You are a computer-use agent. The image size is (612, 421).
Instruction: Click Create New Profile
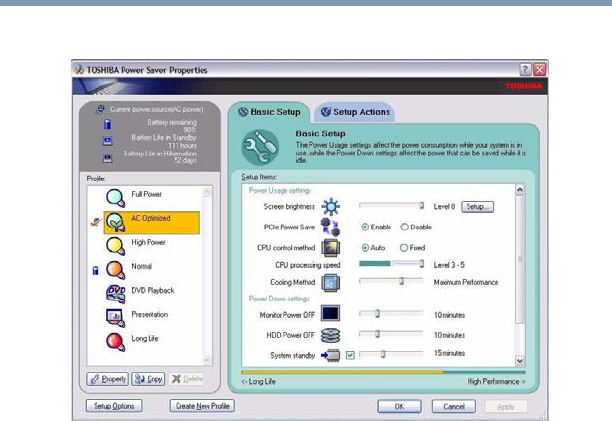tap(202, 406)
